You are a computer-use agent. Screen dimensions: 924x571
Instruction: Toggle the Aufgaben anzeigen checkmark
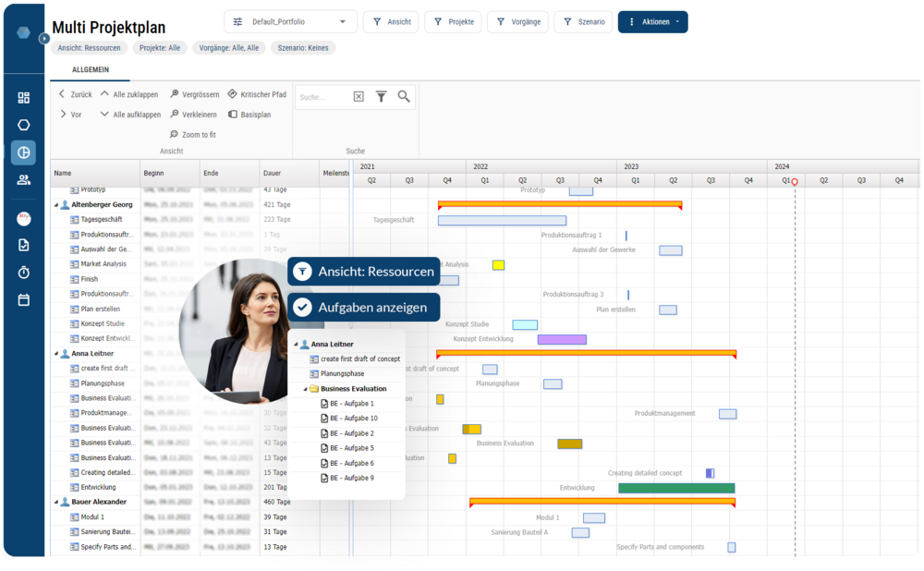tap(302, 307)
